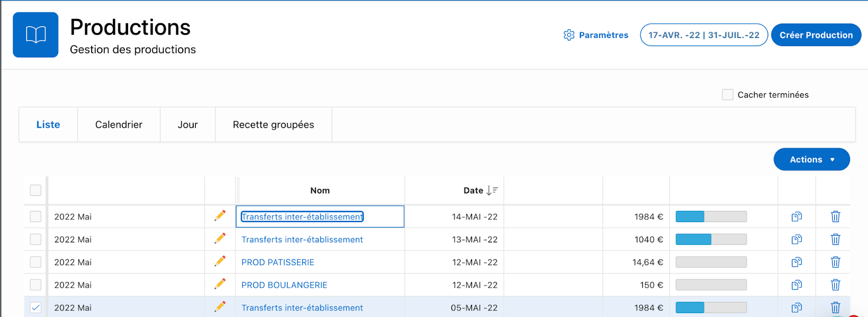The width and height of the screenshot is (868, 317).
Task: Duplicate the 14-MAI -22 production
Action: tap(796, 217)
